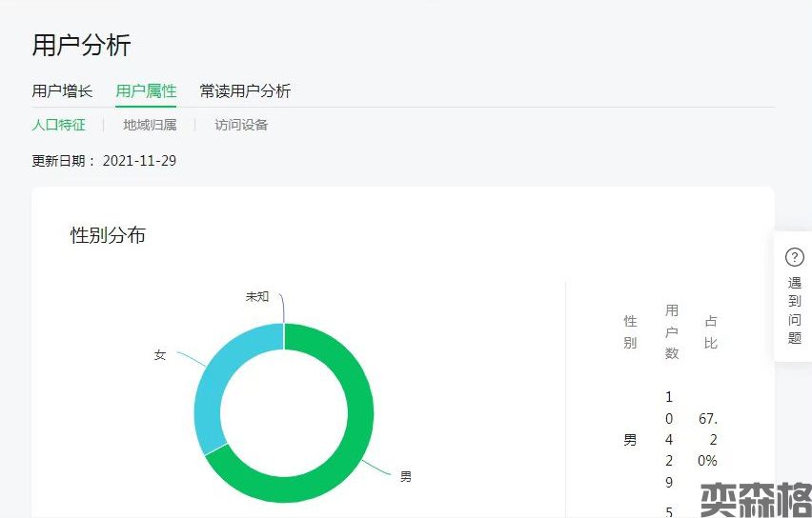Switch to the 用户增长 tab
This screenshot has height=518, width=812.
point(62,91)
